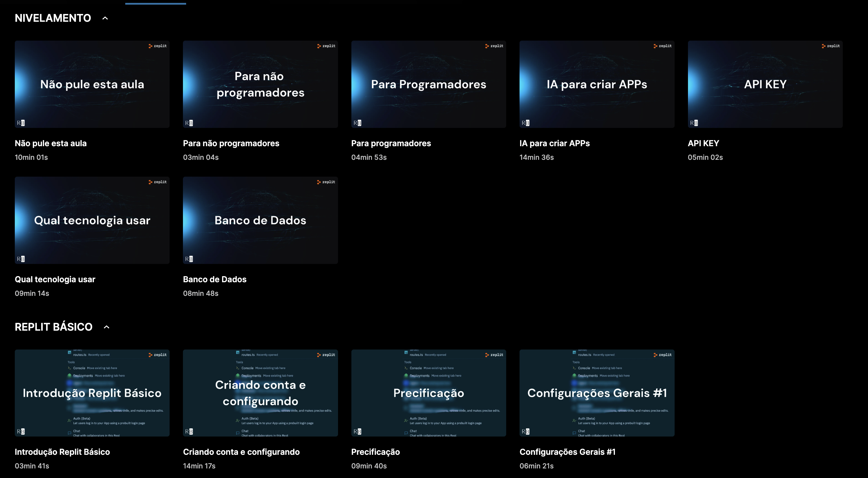This screenshot has height=478, width=868.
Task: Click the 'Banco de Dados' lesson title
Action: click(215, 279)
